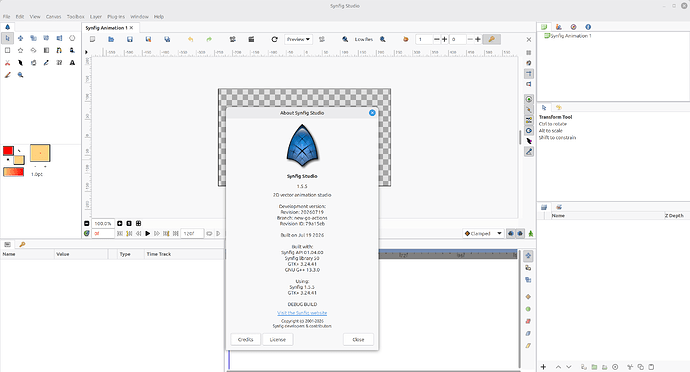Select the Polygon tool
Viewport: 690px width, 372px height.
[33, 51]
